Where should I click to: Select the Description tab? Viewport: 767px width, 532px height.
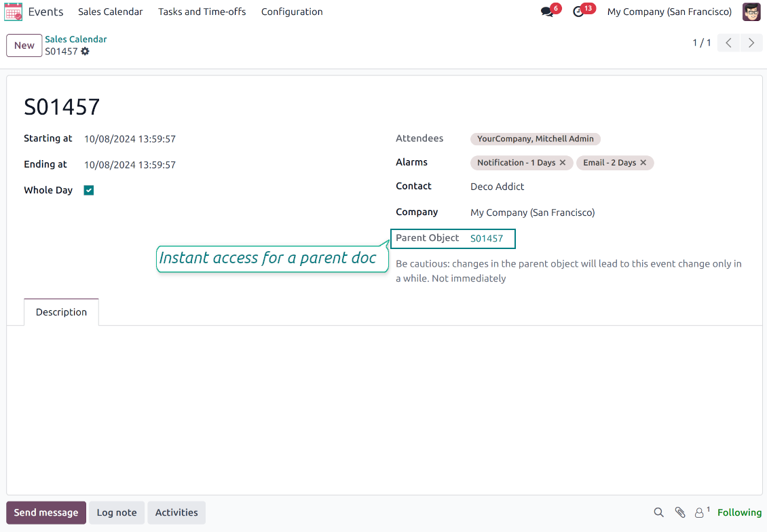coord(61,312)
